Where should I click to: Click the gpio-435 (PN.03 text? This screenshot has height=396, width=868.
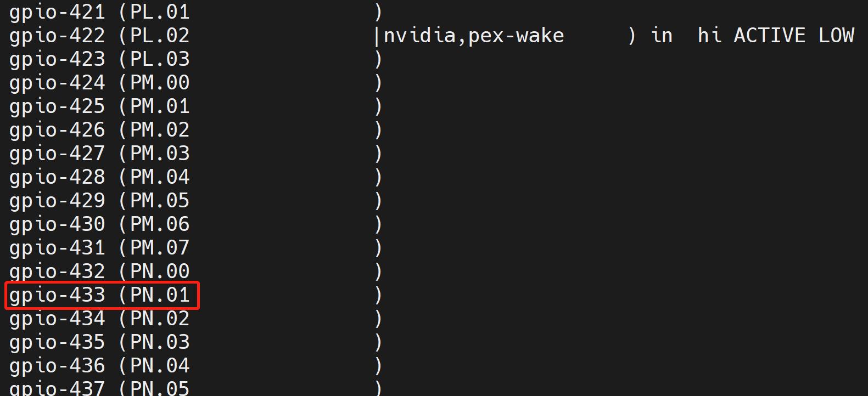99,343
